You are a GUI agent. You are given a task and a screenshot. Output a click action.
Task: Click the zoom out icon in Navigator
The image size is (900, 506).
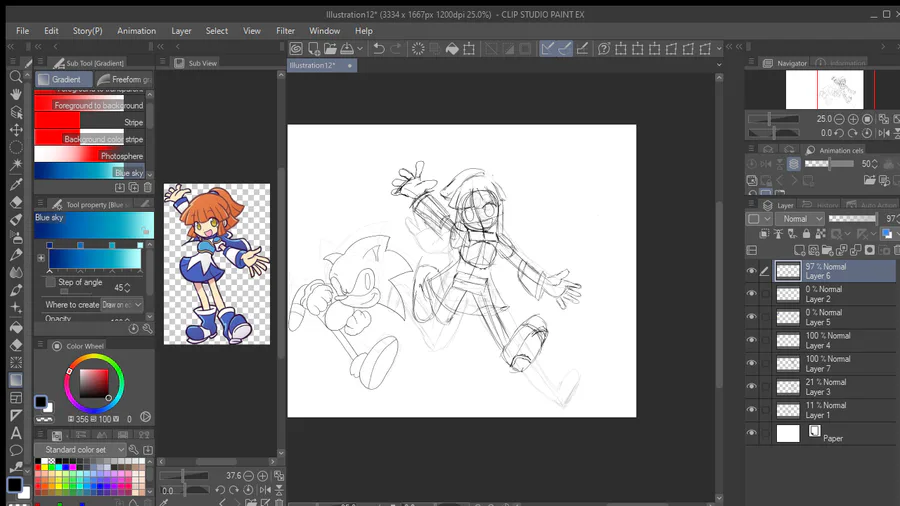839,119
